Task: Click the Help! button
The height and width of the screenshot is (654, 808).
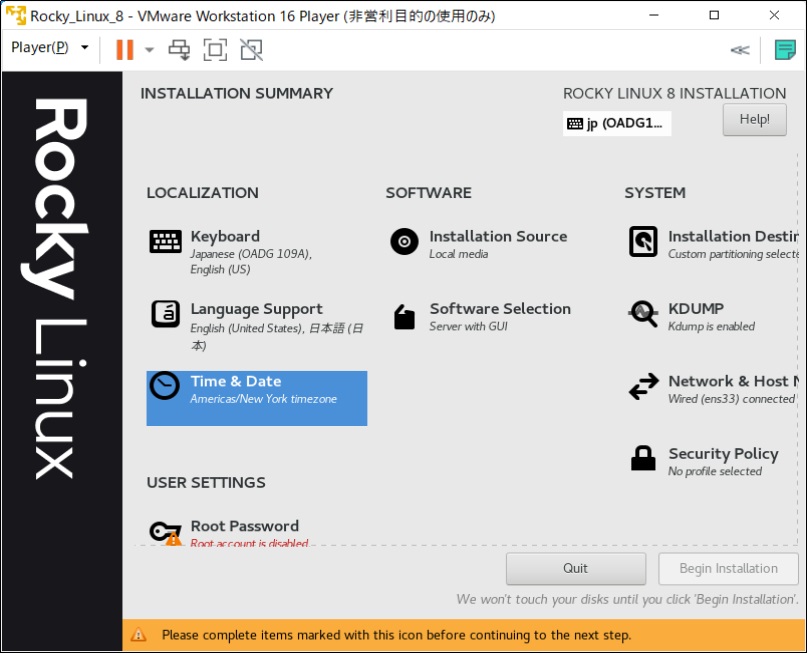Action: pos(754,119)
